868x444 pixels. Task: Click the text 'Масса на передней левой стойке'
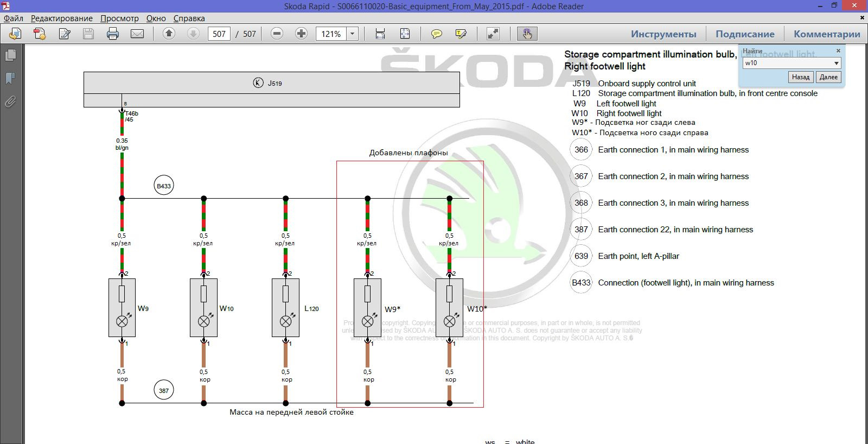coord(291,412)
